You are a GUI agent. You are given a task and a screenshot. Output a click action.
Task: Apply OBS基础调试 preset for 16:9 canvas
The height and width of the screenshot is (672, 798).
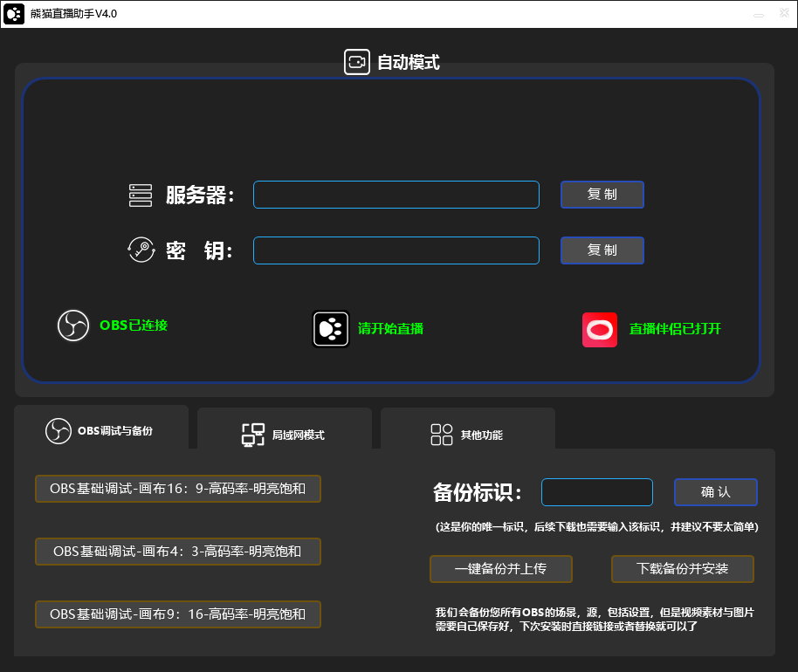177,488
